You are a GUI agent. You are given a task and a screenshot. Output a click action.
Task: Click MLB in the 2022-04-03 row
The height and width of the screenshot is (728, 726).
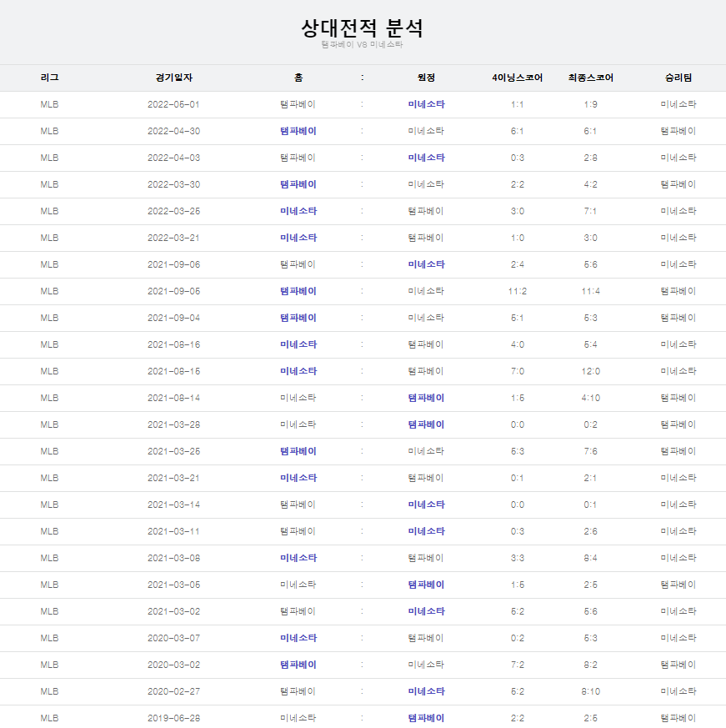(x=50, y=158)
